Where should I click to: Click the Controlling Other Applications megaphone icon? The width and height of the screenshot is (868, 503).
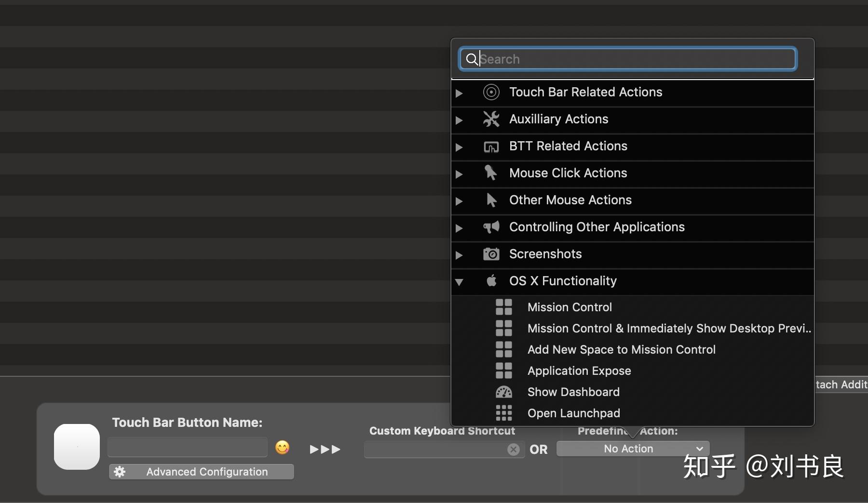[x=491, y=227]
